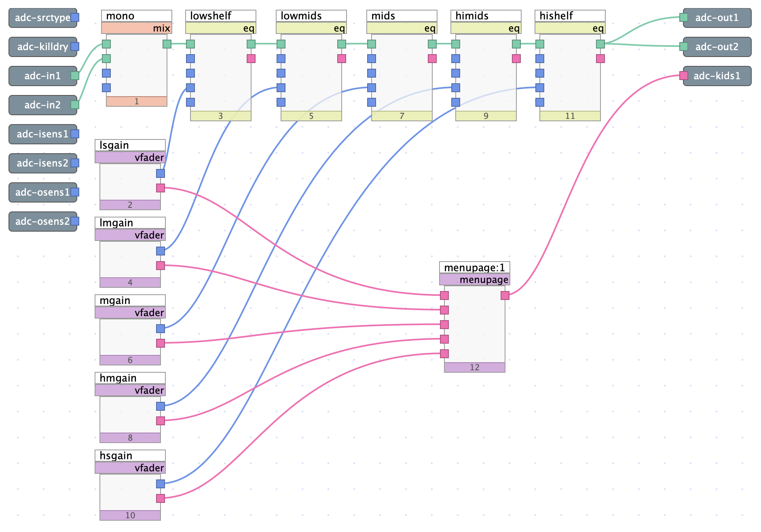Click the adc-kids1 terminal
Image resolution: width=761 pixels, height=532 pixels.
point(717,76)
